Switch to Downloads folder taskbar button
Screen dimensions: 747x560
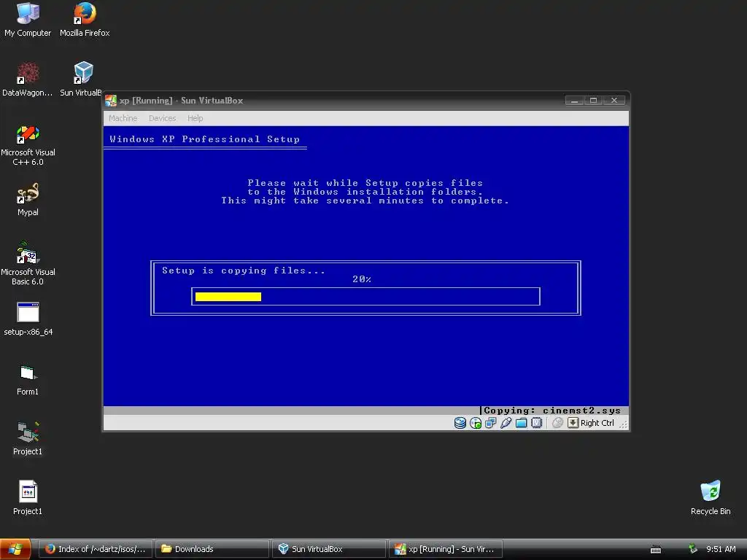coord(212,549)
